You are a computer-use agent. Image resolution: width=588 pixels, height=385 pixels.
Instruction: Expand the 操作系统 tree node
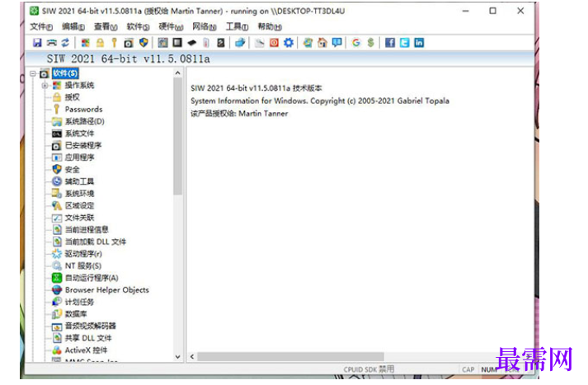45,86
